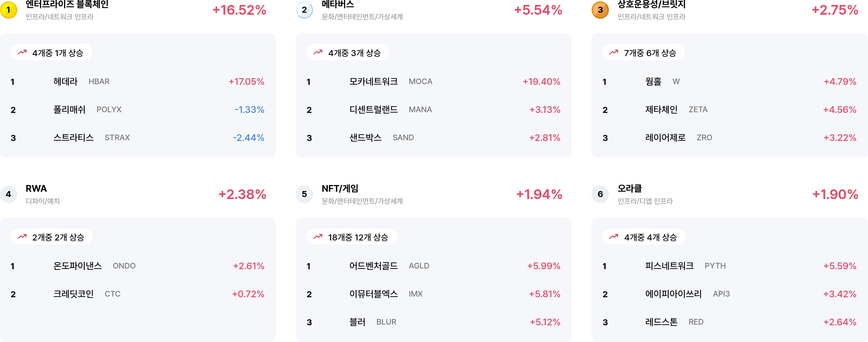
Task: Click the rank 4 badge beside RWA
Action: pyautogui.click(x=8, y=194)
